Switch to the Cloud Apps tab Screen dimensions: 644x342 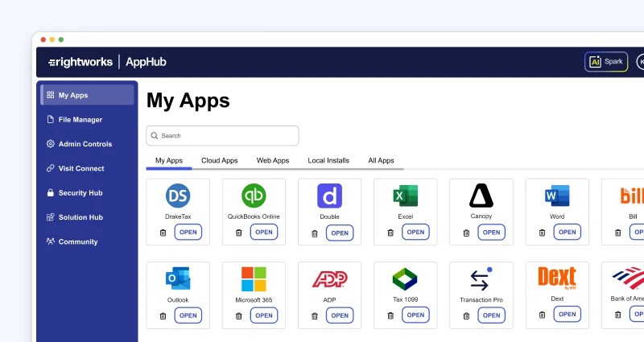[x=219, y=160]
